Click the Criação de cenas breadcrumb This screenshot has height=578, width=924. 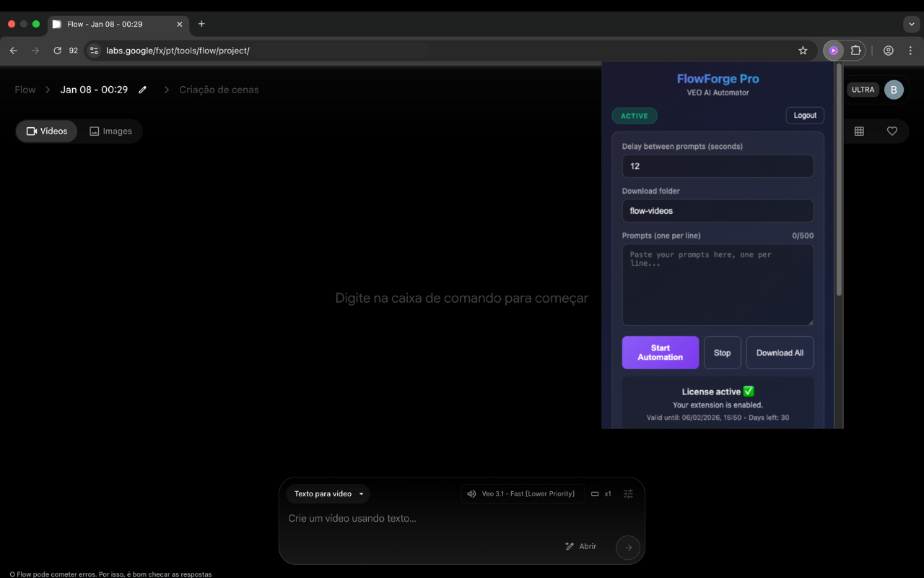coord(219,90)
